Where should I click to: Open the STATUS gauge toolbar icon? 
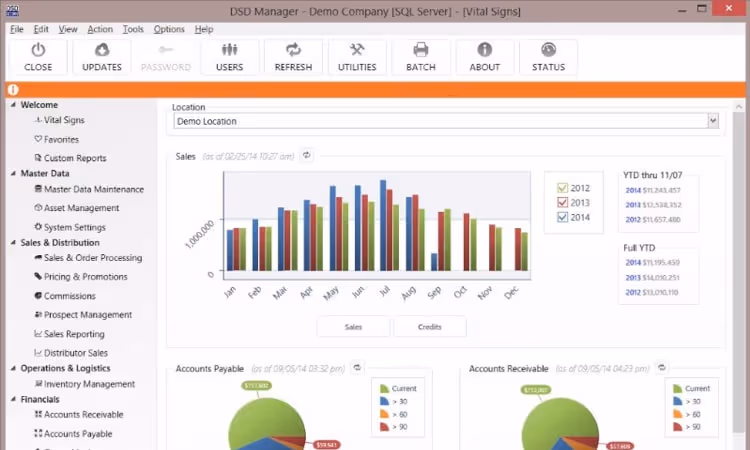pos(548,57)
